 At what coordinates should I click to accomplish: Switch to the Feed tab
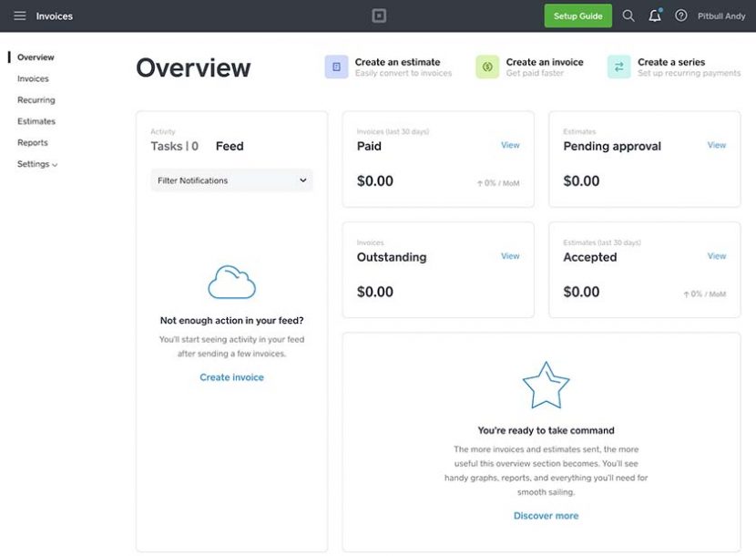[230, 146]
